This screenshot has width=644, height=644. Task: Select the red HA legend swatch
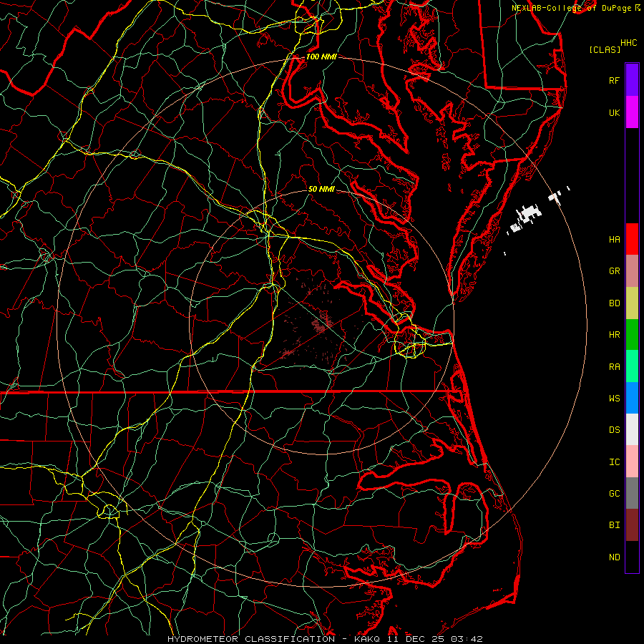tap(632, 239)
